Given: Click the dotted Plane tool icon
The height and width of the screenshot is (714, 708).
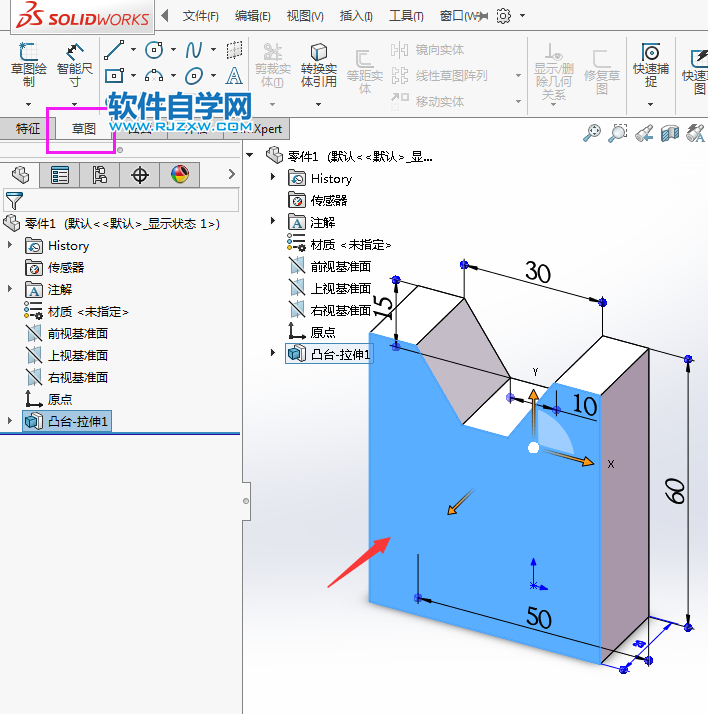Looking at the screenshot, I should [234, 50].
